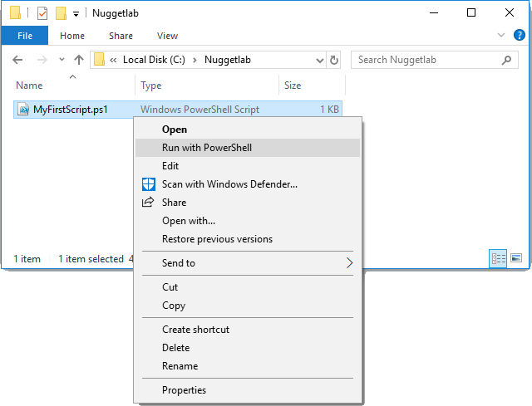Switch to details view layout
This screenshot has width=532, height=406.
coord(498,258)
